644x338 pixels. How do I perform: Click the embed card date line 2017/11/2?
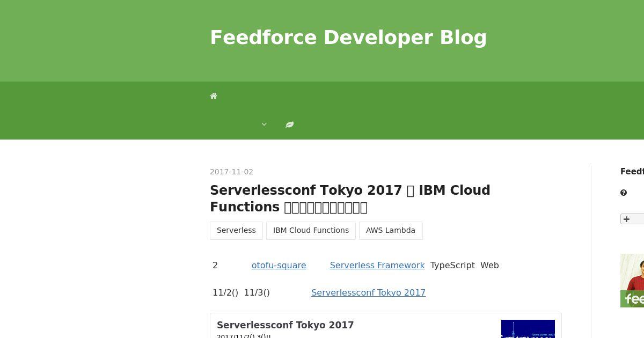pos(244,336)
